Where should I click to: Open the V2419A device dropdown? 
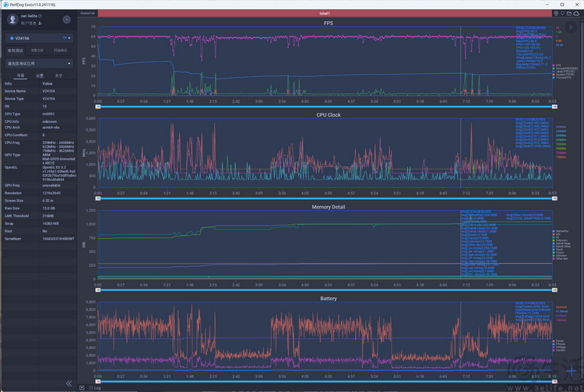(39, 38)
